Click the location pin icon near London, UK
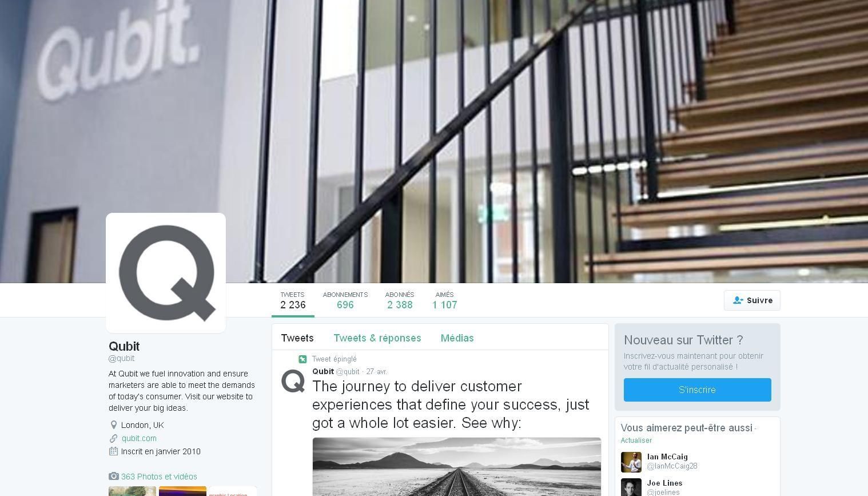Viewport: 868px width, 496px height. [x=113, y=425]
